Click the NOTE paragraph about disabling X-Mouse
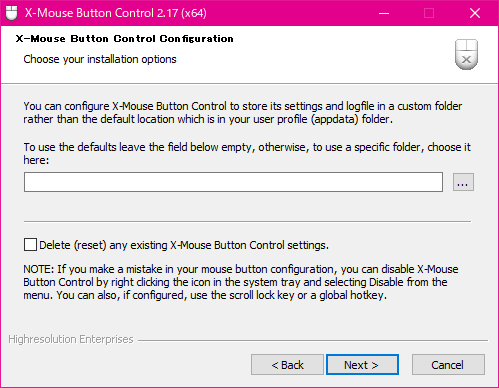The image size is (499, 388). (241, 282)
